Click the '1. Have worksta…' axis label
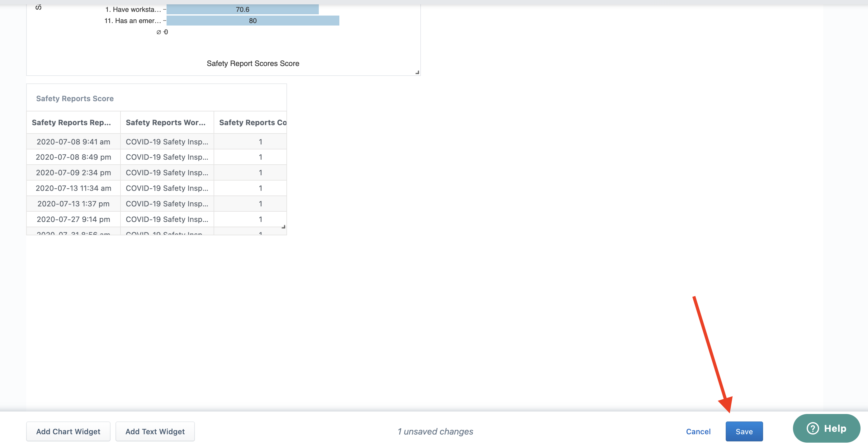 pos(133,9)
